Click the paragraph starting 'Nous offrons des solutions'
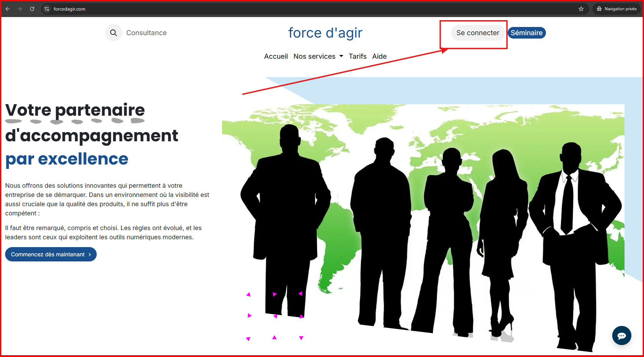Screen dimensions: 644x357 (107, 199)
